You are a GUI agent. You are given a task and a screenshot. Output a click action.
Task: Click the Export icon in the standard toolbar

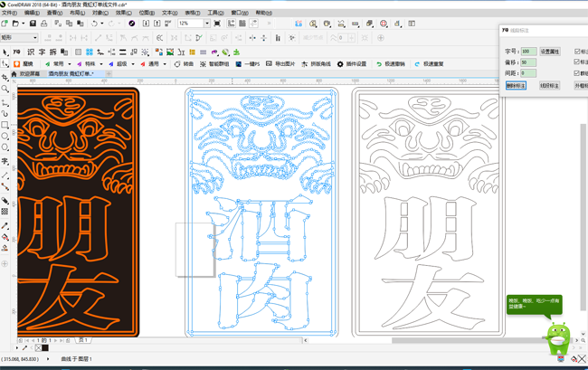157,24
